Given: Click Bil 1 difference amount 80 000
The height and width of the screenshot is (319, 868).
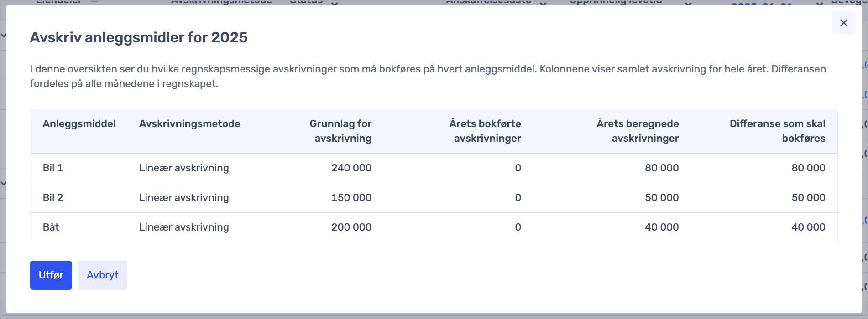Looking at the screenshot, I should (808, 168).
